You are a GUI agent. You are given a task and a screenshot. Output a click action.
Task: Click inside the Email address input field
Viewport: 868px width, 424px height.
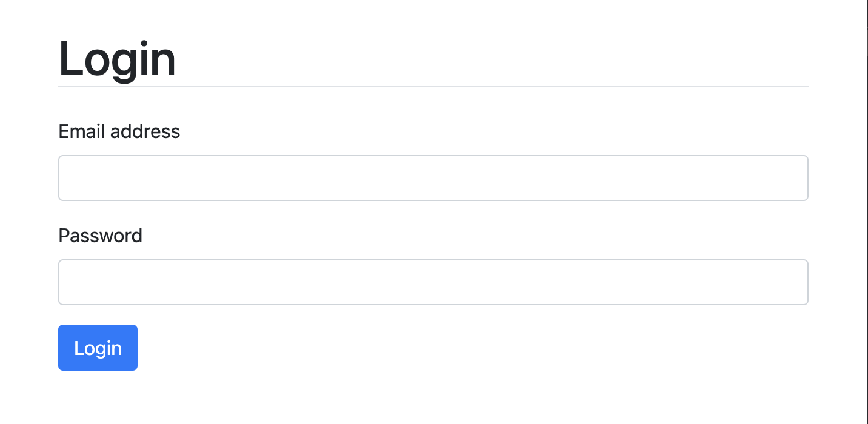(433, 177)
